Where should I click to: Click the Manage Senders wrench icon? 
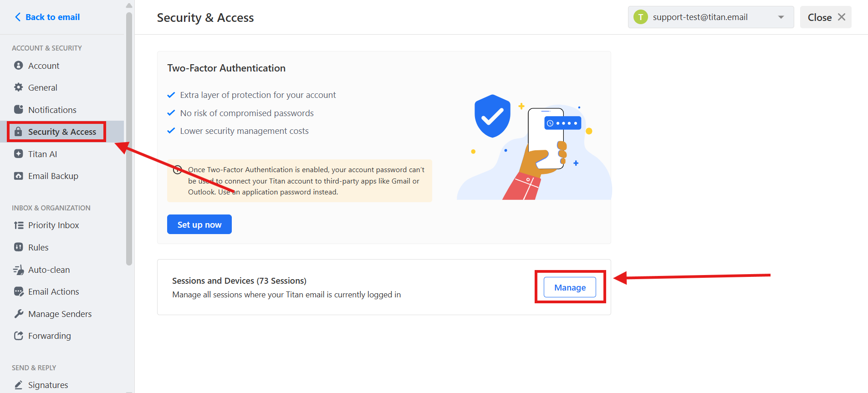click(18, 314)
